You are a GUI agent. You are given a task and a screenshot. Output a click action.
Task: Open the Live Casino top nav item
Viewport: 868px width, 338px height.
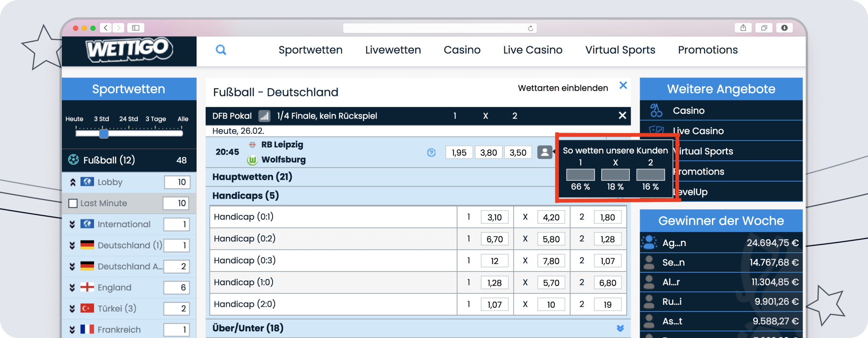tap(533, 50)
